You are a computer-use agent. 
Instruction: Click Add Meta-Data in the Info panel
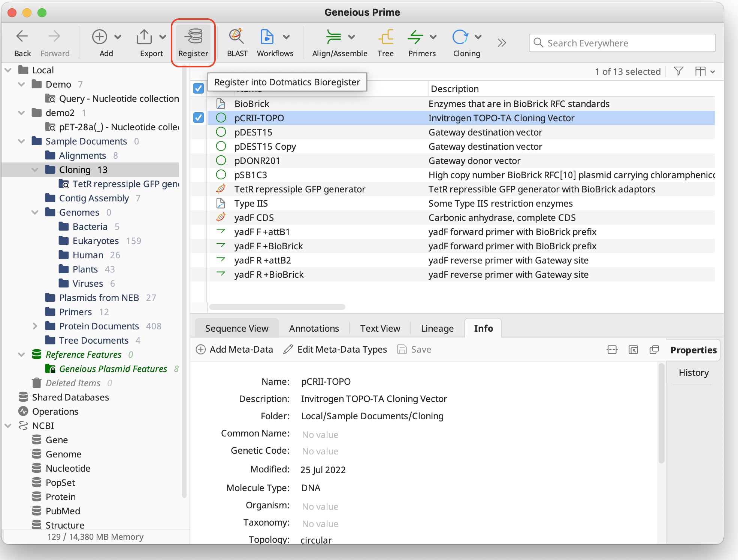[234, 349]
